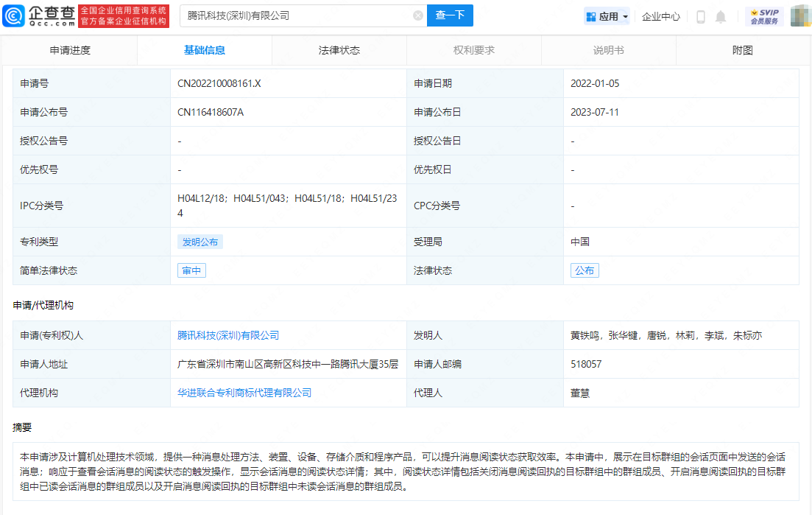Click the 优先权日 field label
The width and height of the screenshot is (812, 515).
(x=433, y=170)
